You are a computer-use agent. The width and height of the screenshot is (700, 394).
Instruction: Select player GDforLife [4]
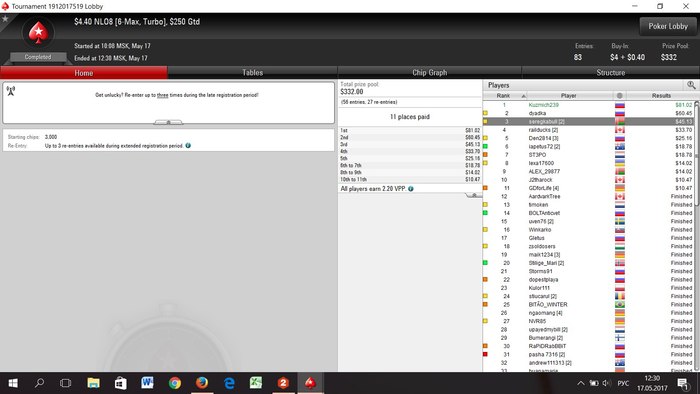pos(588,188)
